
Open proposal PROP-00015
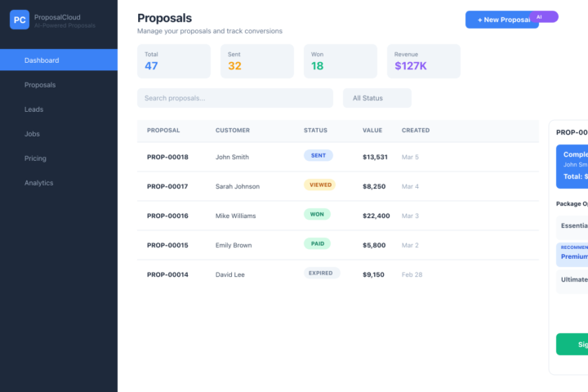pos(167,245)
